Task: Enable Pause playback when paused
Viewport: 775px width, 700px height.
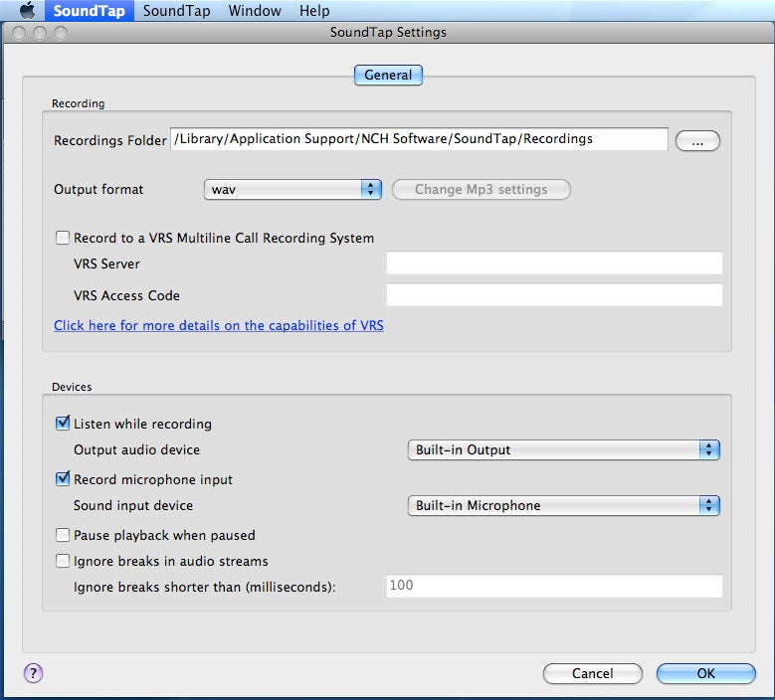Action: point(63,535)
